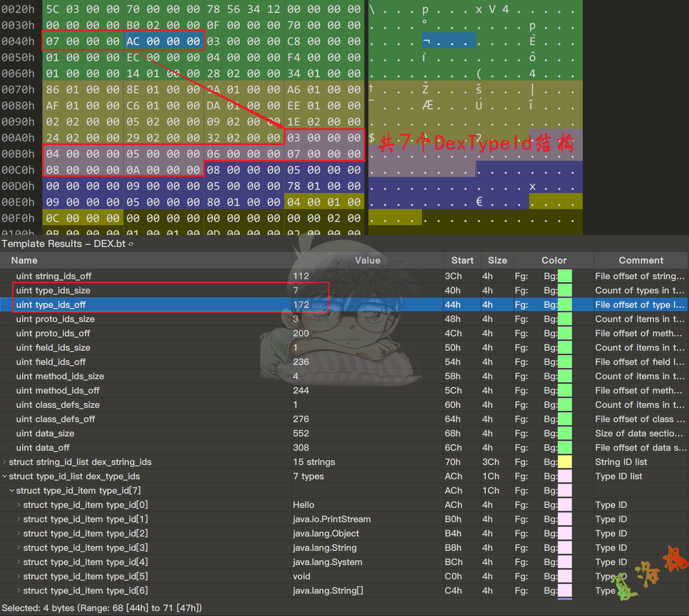Click the Size column header

(497, 260)
